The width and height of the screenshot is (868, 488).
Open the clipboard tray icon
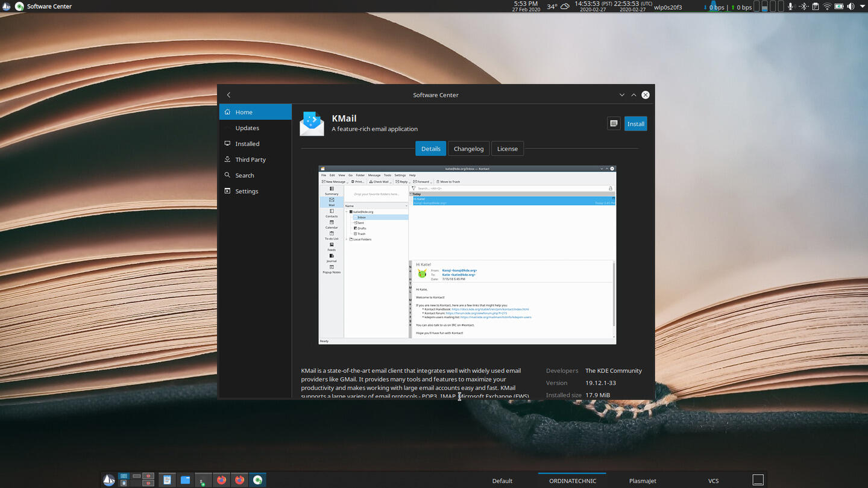pyautogui.click(x=815, y=7)
